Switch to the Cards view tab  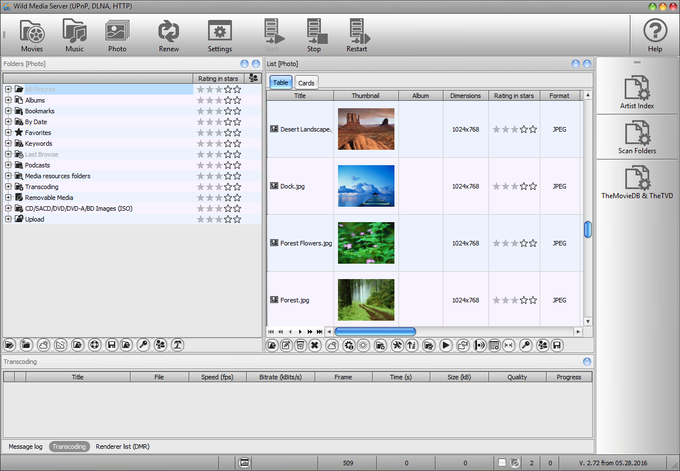[x=306, y=82]
